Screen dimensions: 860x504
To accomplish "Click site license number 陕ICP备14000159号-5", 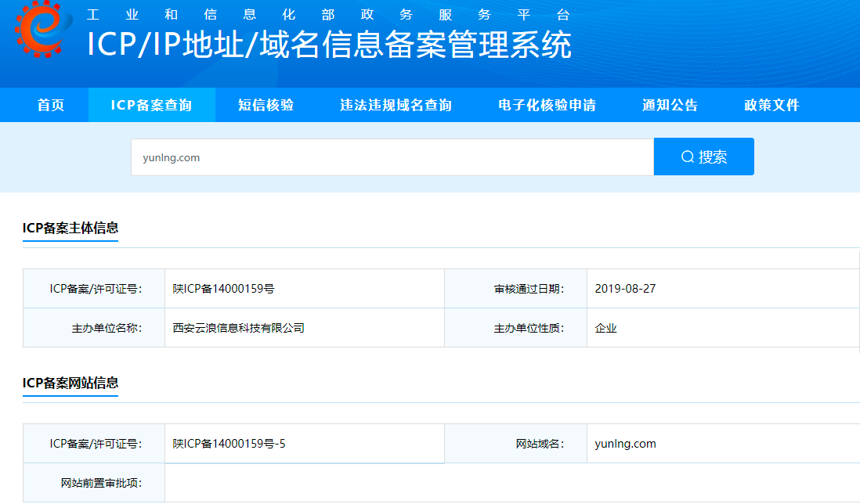I will 229,444.
